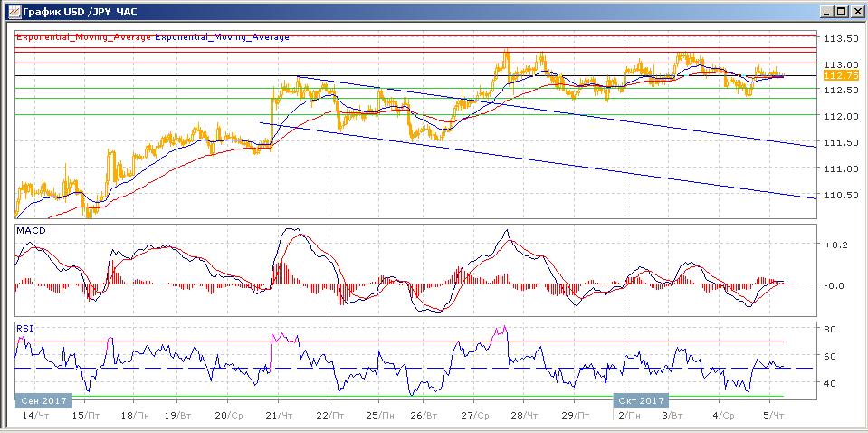Click the 3/Вт date label
The height and width of the screenshot is (433, 868).
(x=673, y=415)
